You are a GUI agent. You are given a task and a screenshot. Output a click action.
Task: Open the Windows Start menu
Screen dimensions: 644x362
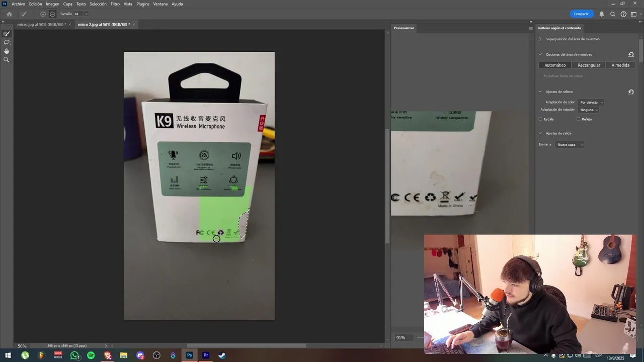coord(8,355)
